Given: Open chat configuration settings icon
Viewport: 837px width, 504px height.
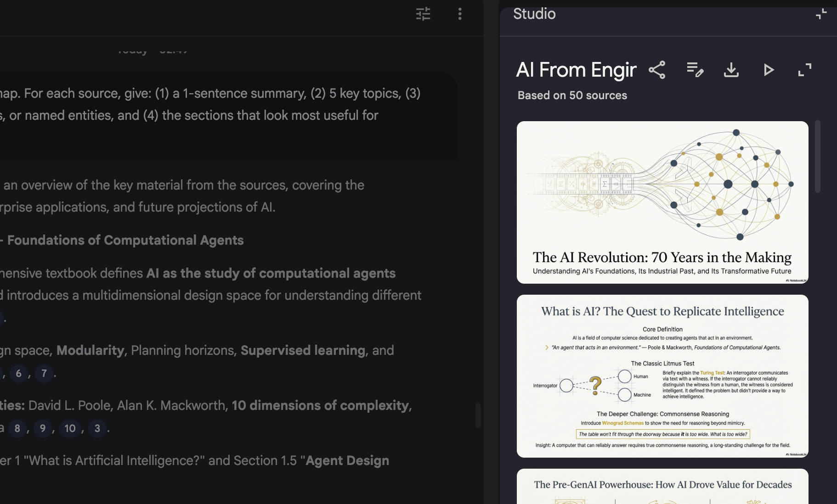Looking at the screenshot, I should (x=423, y=14).
